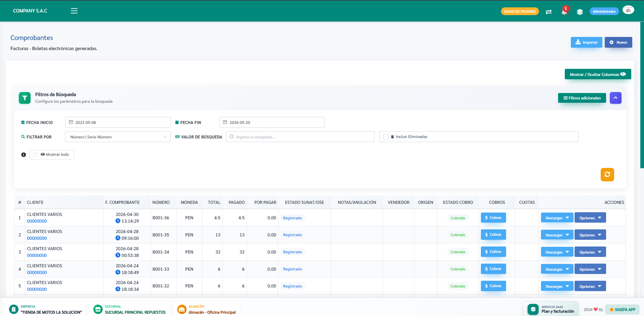Click the swap arrows icon in header
This screenshot has height=316, width=644.
click(549, 12)
